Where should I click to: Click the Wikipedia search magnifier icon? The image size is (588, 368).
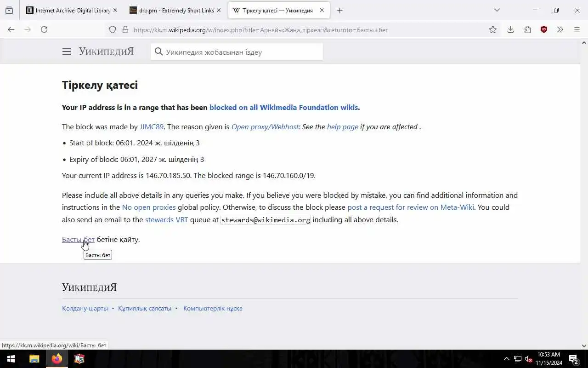click(159, 52)
